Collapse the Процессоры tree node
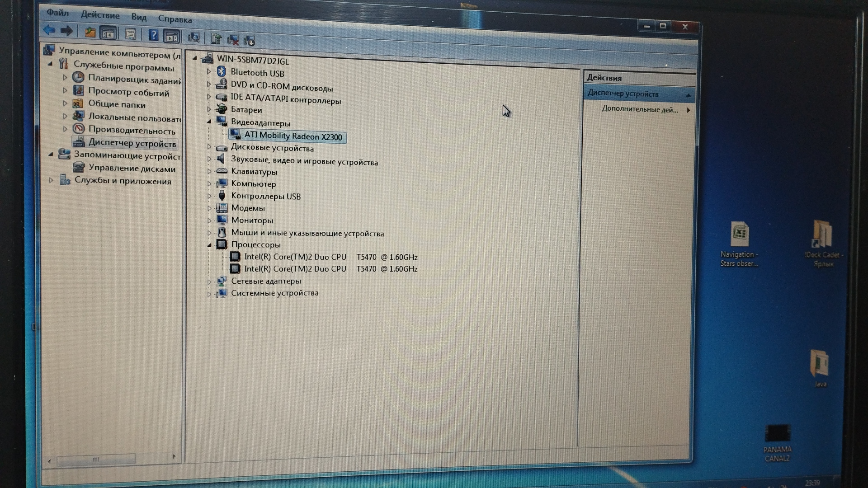The width and height of the screenshot is (868, 488). [x=209, y=245]
